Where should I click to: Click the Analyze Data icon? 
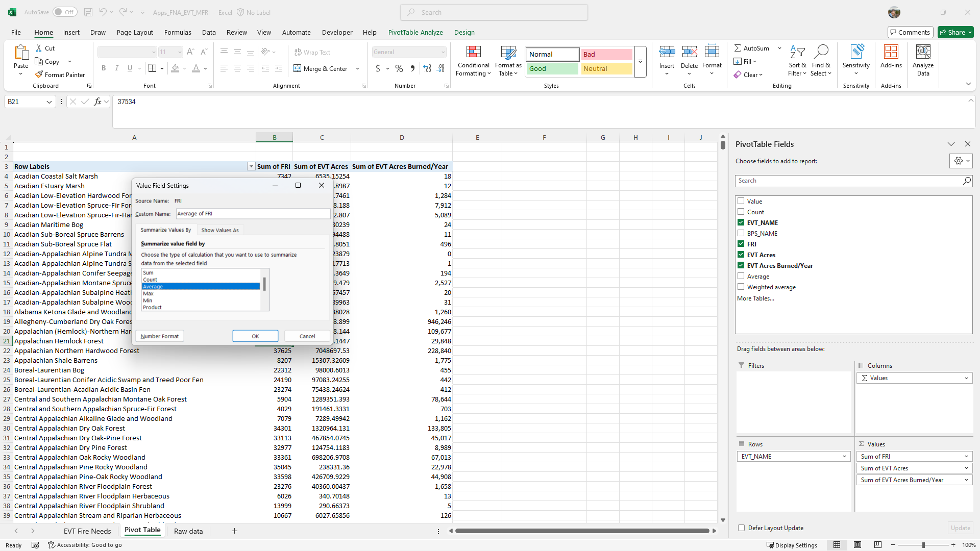click(923, 61)
